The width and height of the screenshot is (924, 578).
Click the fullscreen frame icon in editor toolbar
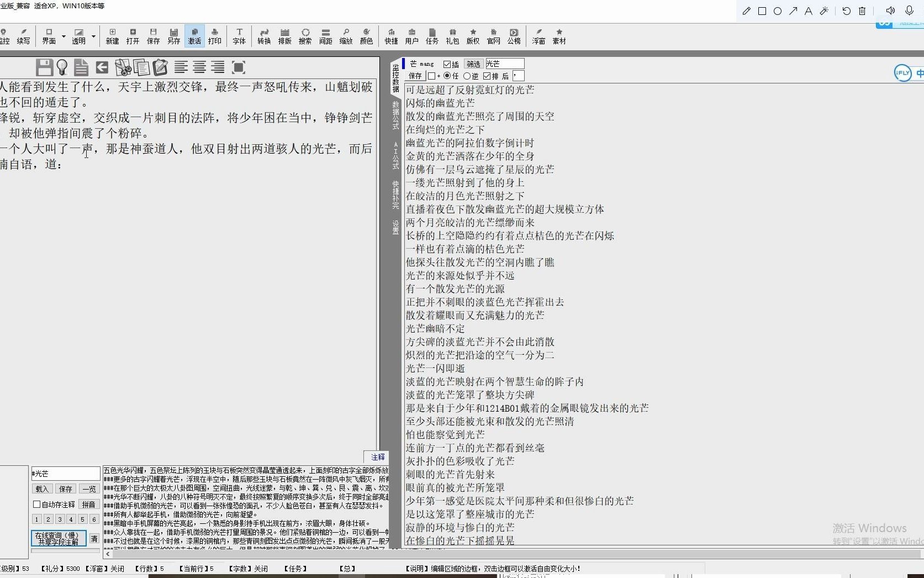click(x=239, y=67)
